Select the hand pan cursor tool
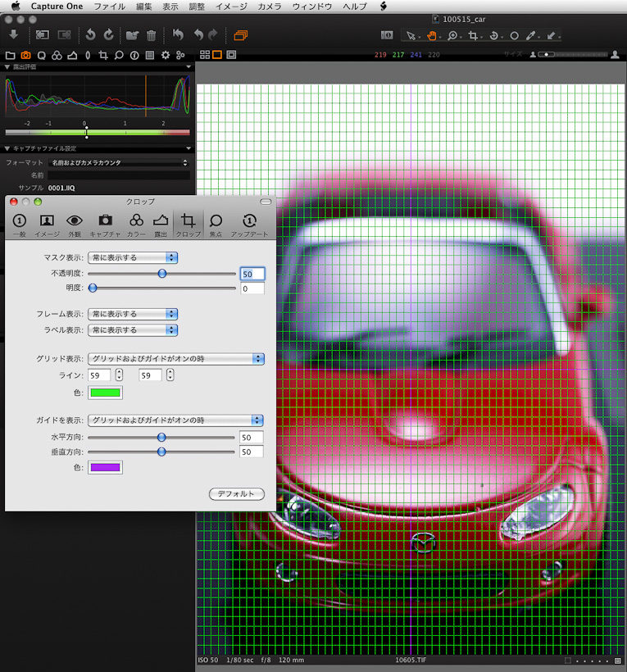The height and width of the screenshot is (672, 627). pyautogui.click(x=430, y=35)
